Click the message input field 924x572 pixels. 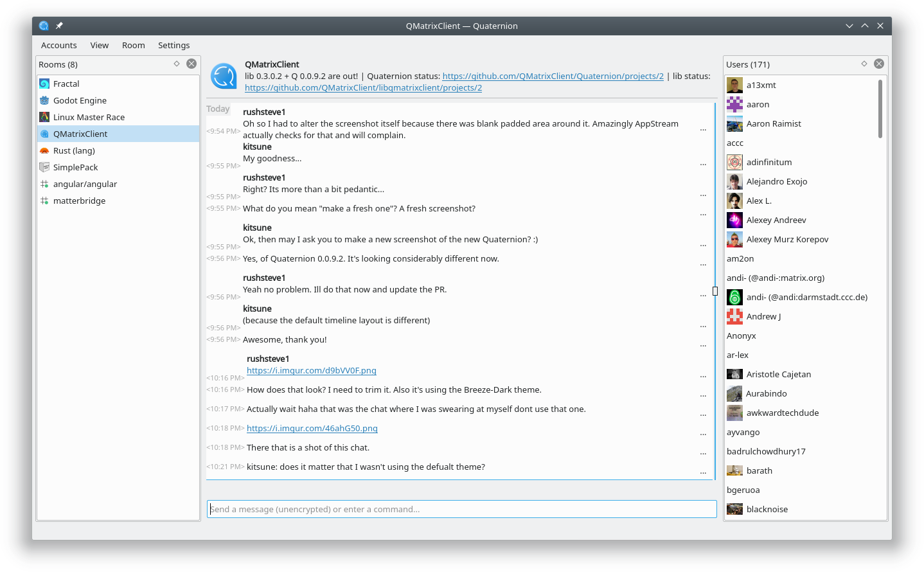tap(462, 509)
